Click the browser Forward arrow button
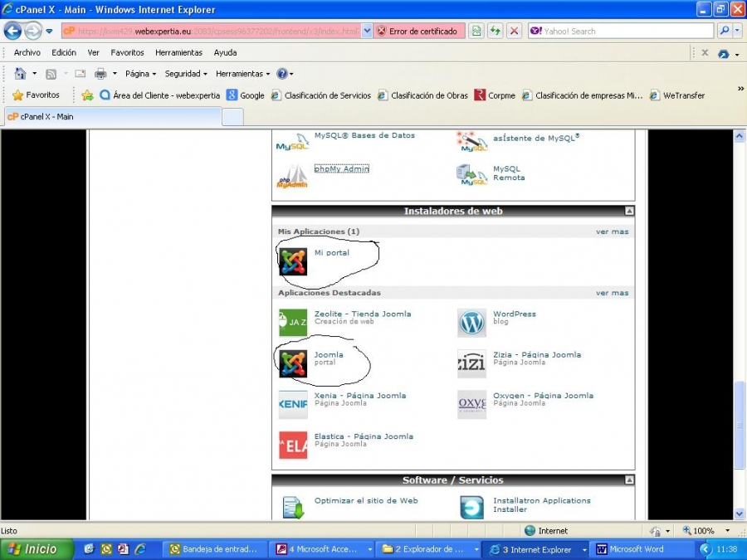The image size is (747, 560). point(33,32)
